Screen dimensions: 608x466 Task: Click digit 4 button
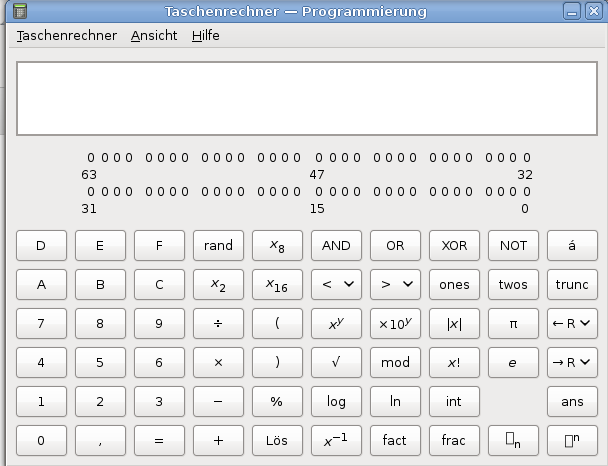[41, 362]
